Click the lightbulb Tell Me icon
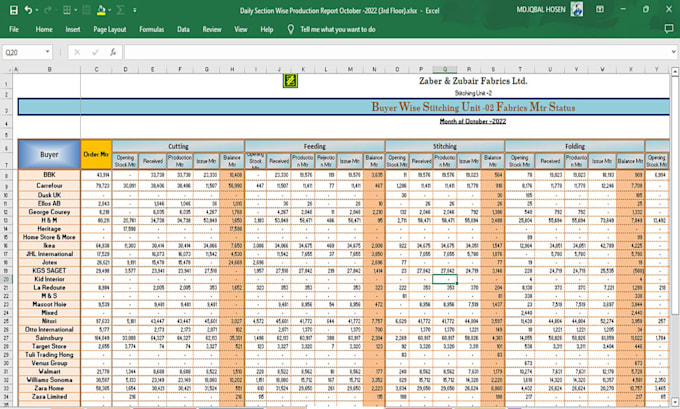Viewport: 680px width, 409px height. click(x=291, y=29)
